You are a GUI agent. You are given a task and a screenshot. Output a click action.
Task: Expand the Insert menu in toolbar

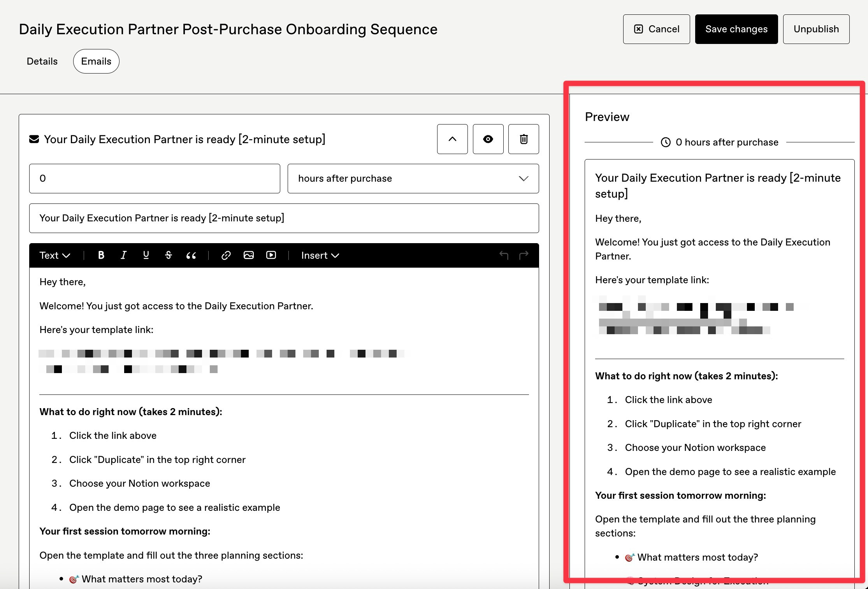coord(320,255)
